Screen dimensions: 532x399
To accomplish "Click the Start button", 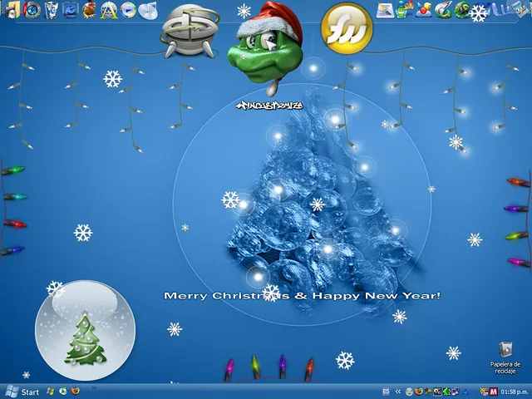I will point(22,392).
